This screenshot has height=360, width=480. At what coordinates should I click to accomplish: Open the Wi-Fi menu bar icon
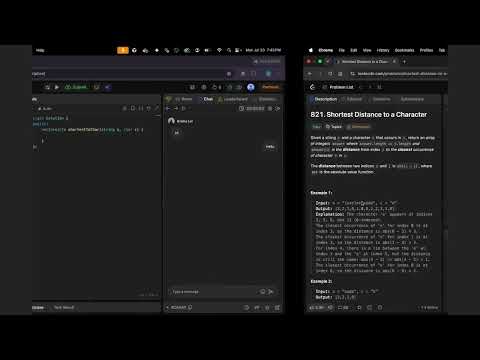coord(219,50)
